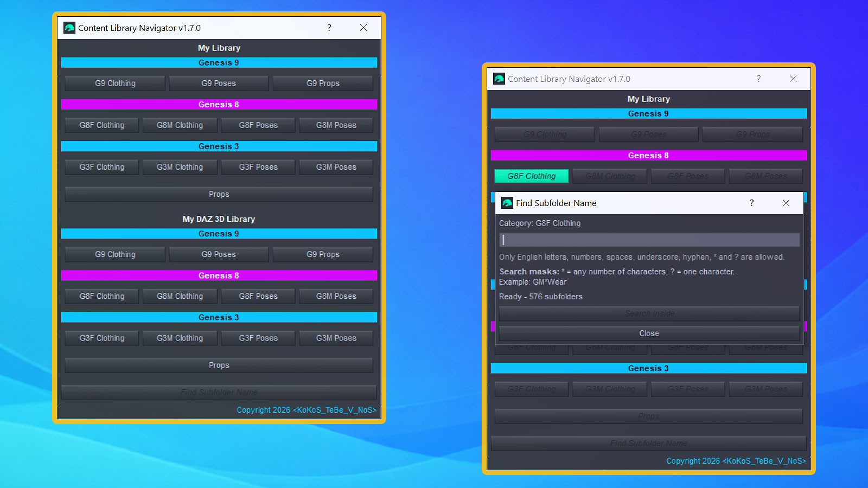Click the Props button under My DAZ 3D Library
The width and height of the screenshot is (868, 488).
pyautogui.click(x=219, y=365)
